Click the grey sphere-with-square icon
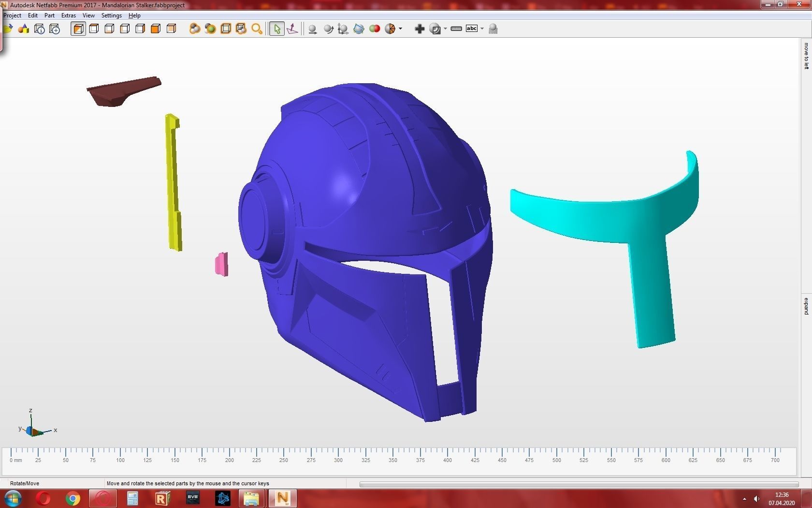The image size is (812, 508). [x=435, y=29]
